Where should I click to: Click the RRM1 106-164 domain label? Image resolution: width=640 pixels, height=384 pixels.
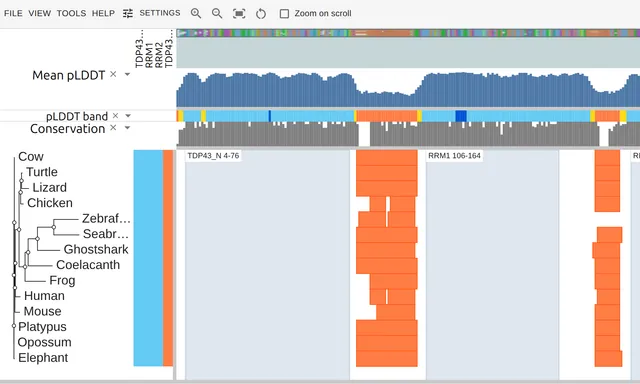[454, 156]
